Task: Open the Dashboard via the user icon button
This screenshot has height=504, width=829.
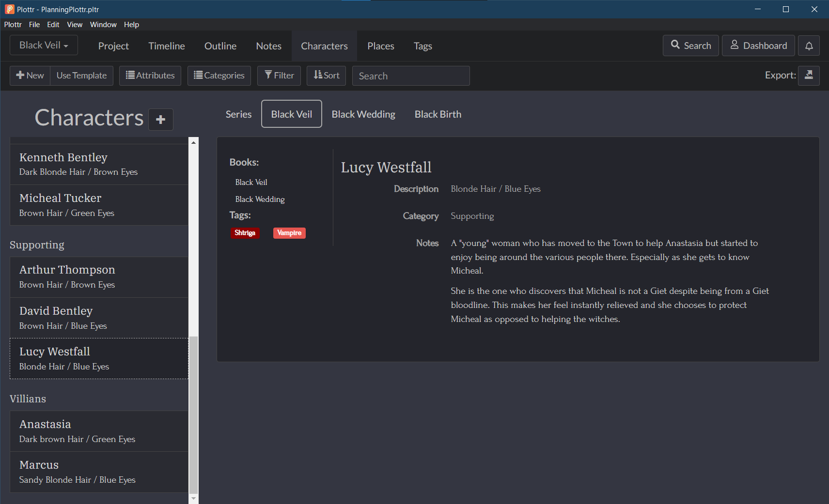Action: 758,46
